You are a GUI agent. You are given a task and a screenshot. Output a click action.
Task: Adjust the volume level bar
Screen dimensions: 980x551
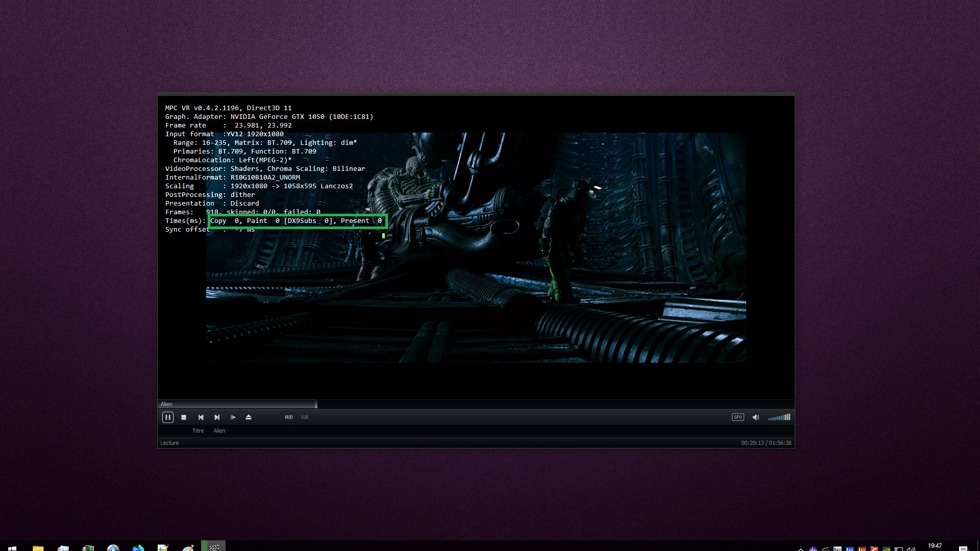[x=779, y=417]
